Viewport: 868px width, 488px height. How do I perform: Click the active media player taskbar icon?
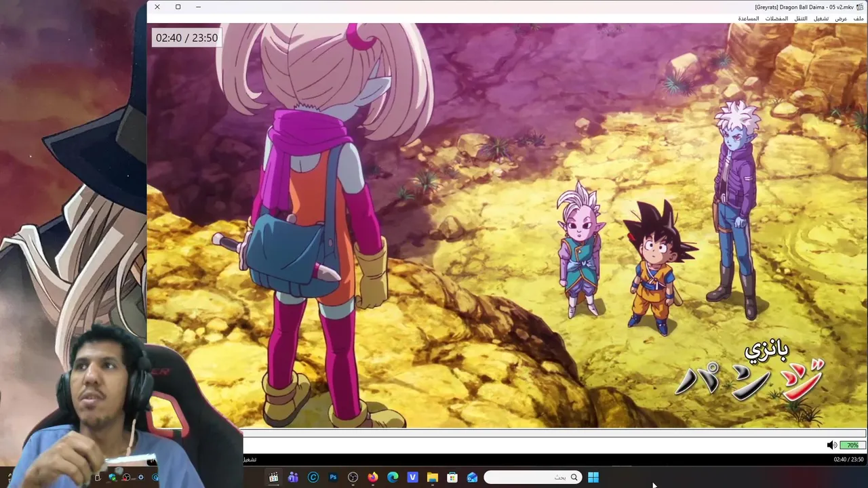[x=273, y=477]
